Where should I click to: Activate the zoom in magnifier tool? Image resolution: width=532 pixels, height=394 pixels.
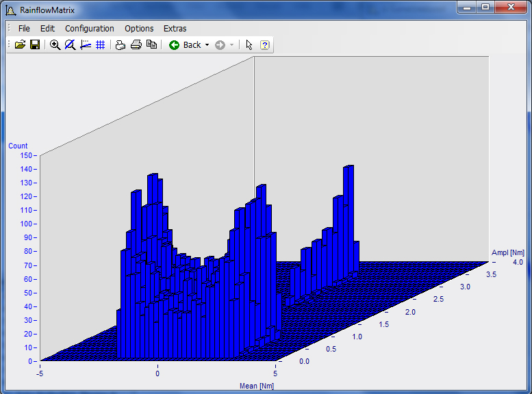(55, 44)
